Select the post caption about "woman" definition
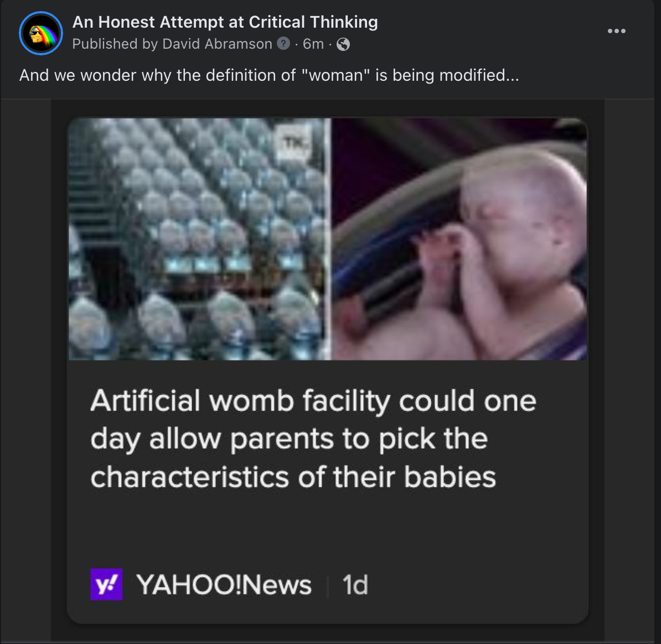This screenshot has height=644, width=661. click(x=269, y=75)
